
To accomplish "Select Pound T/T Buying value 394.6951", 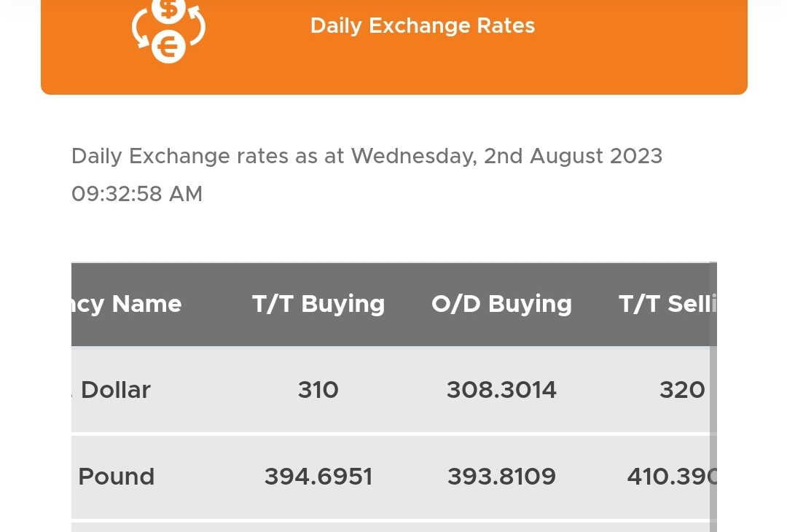I will coord(318,477).
